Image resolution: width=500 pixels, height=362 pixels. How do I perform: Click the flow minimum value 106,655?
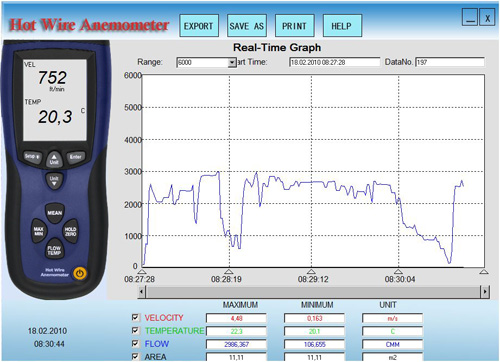(x=314, y=344)
